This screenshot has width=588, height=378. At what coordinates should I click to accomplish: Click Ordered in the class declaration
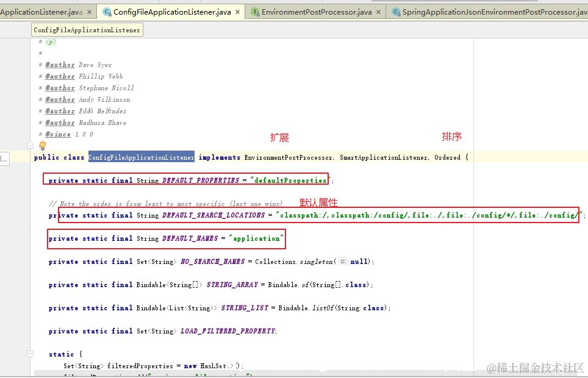click(x=447, y=157)
